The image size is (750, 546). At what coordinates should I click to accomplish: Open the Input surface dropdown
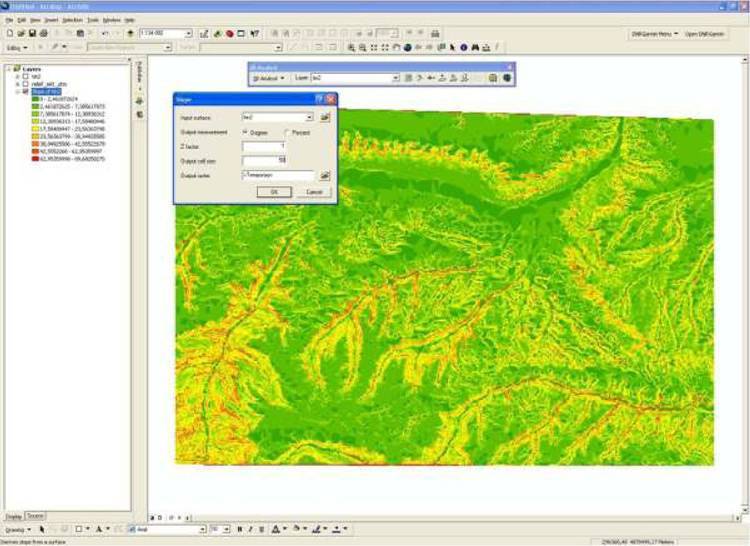click(x=309, y=117)
